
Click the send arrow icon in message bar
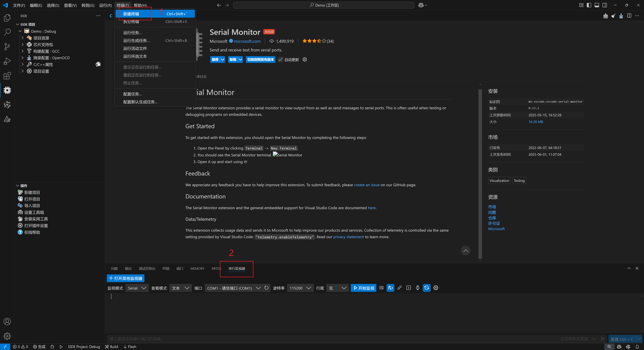tap(603, 339)
